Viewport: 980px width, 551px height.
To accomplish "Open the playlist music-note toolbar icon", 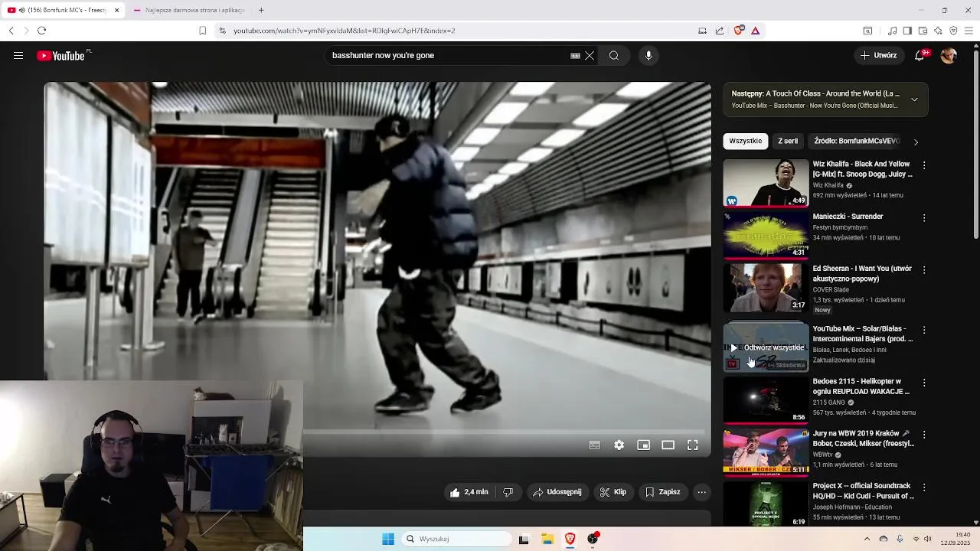I will [892, 31].
